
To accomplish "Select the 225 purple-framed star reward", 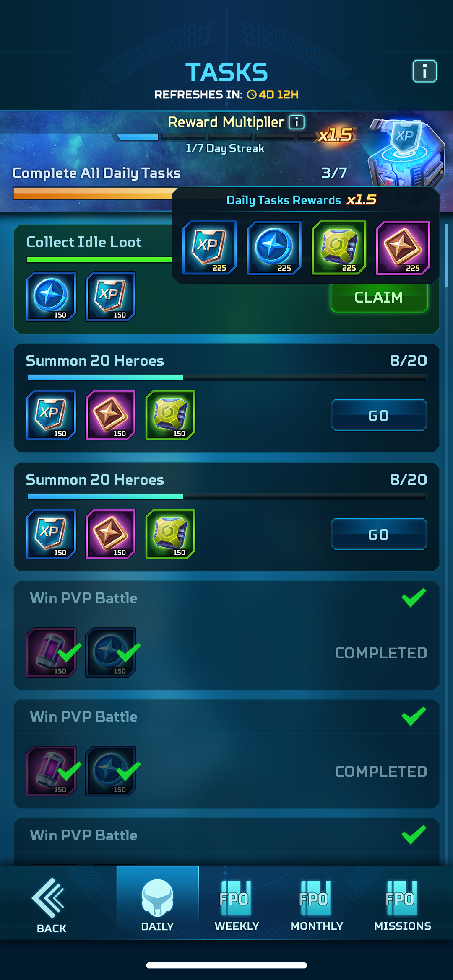I will pyautogui.click(x=403, y=248).
